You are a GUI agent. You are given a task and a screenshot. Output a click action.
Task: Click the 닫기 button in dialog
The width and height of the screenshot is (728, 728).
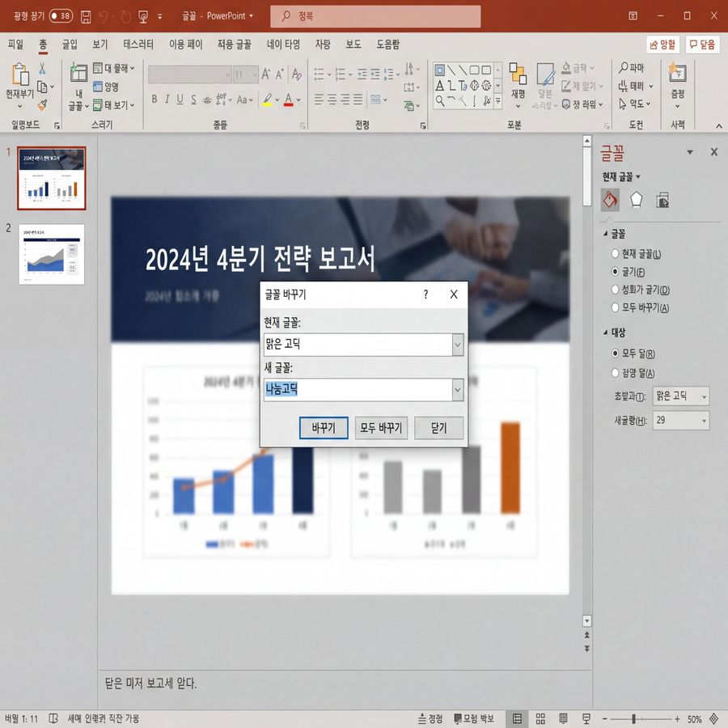pos(438,428)
